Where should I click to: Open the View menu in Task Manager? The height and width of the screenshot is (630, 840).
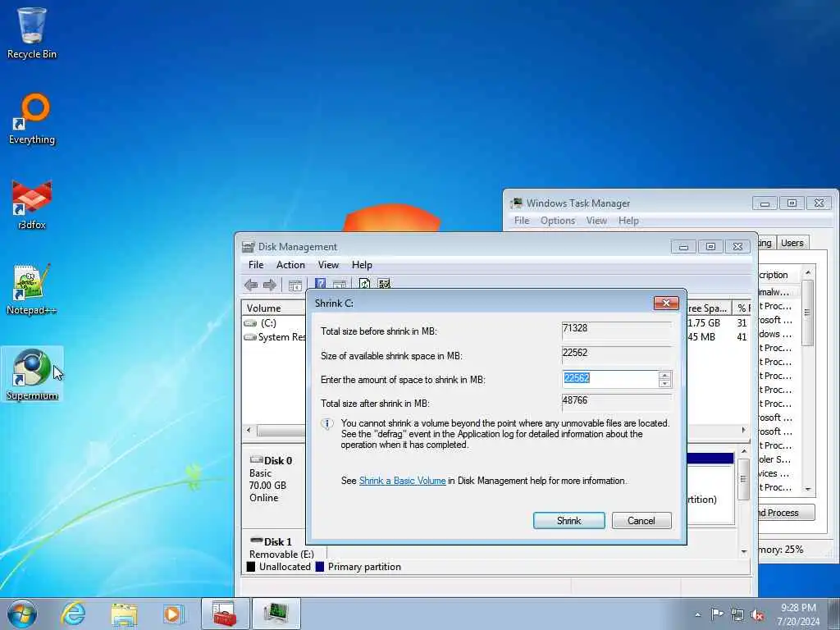click(x=596, y=220)
